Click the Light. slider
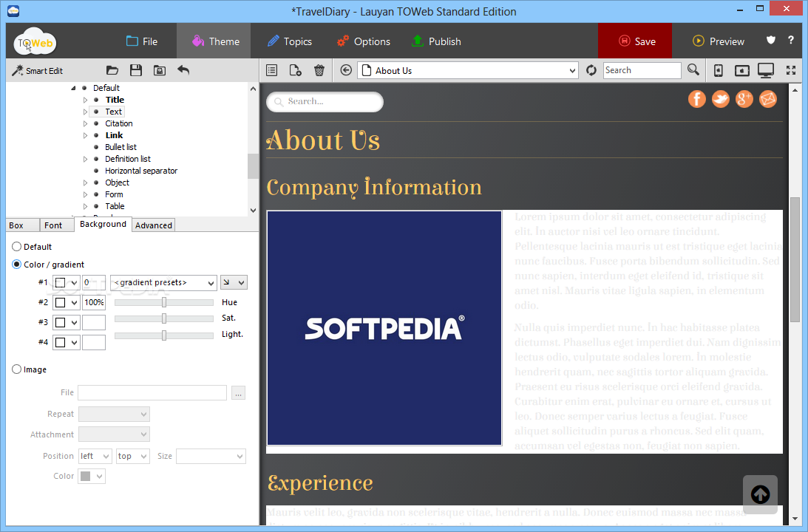Screen dimensions: 808x532 coord(164,335)
